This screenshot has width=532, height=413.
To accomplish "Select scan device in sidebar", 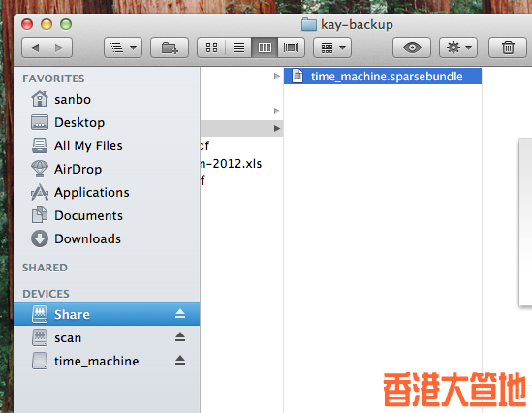I will (x=107, y=338).
